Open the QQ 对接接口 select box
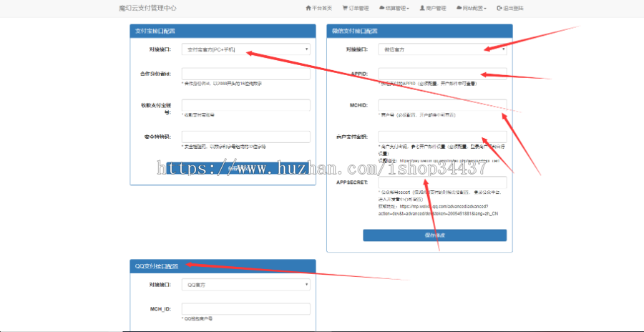 tap(245, 284)
